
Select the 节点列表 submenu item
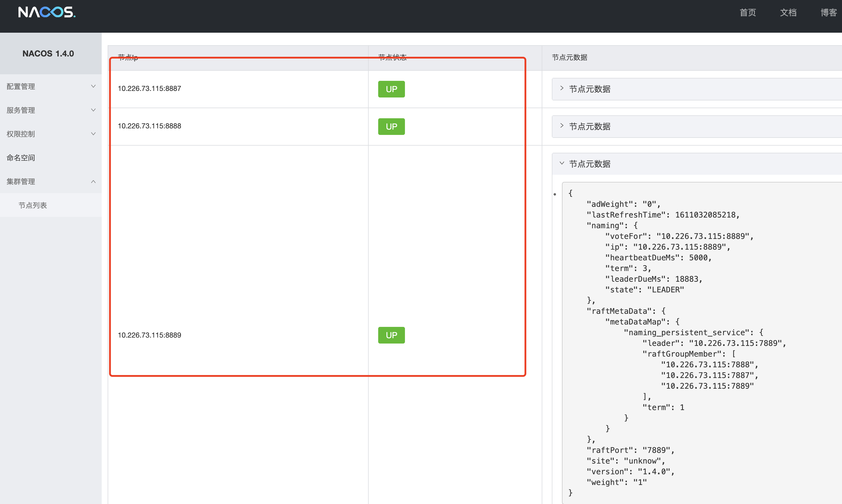tap(51, 205)
